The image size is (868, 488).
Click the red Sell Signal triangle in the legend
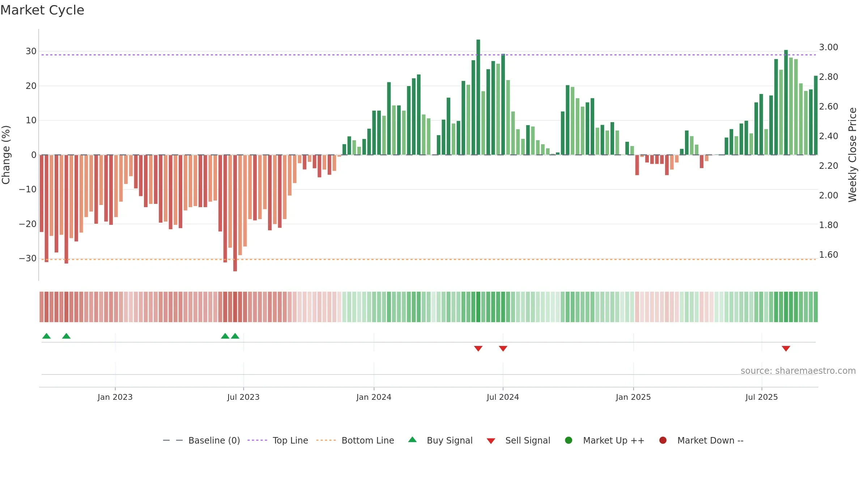click(x=491, y=441)
